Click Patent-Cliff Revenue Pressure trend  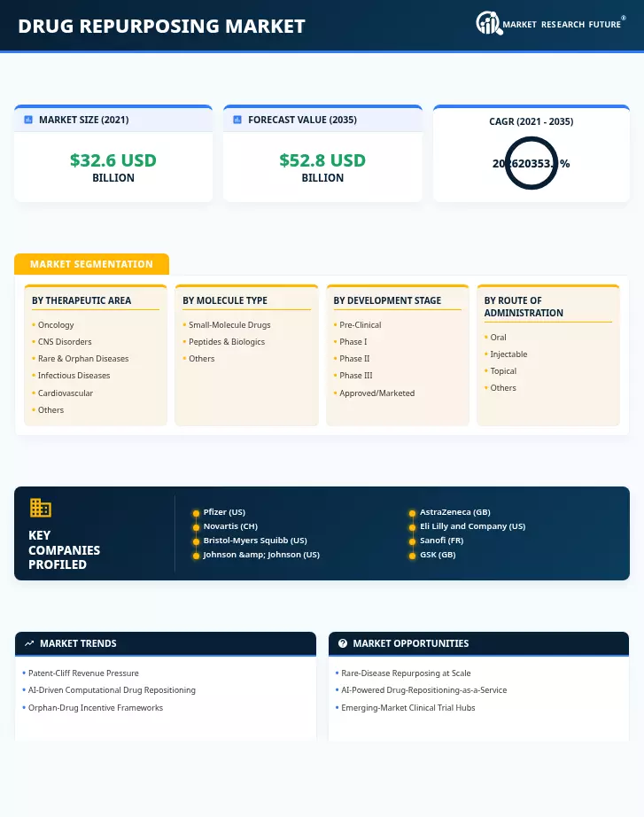tap(83, 673)
